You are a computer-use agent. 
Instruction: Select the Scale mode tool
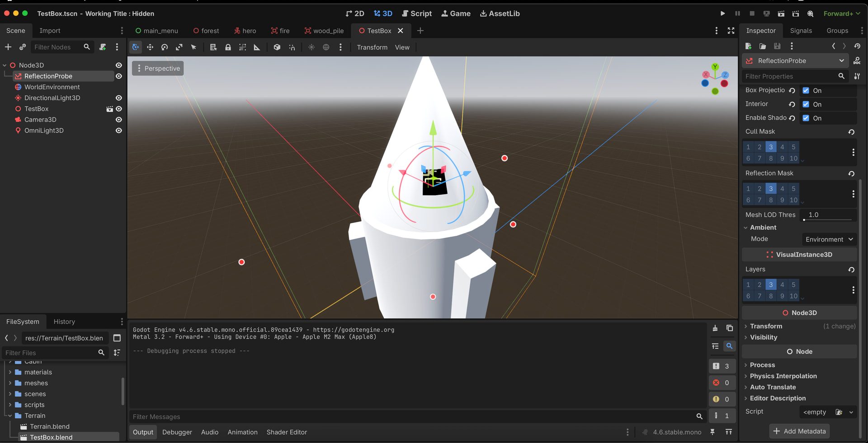click(179, 47)
